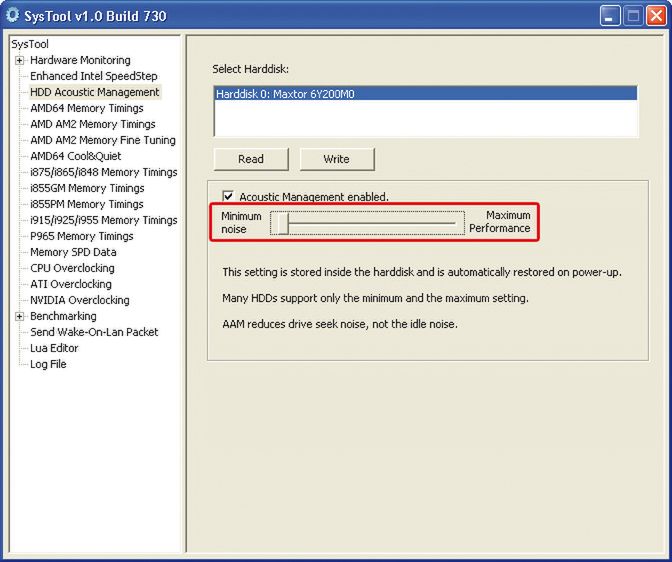672x562 pixels.
Task: Expand the Hardware Monitoring tree node
Action: [x=19, y=60]
